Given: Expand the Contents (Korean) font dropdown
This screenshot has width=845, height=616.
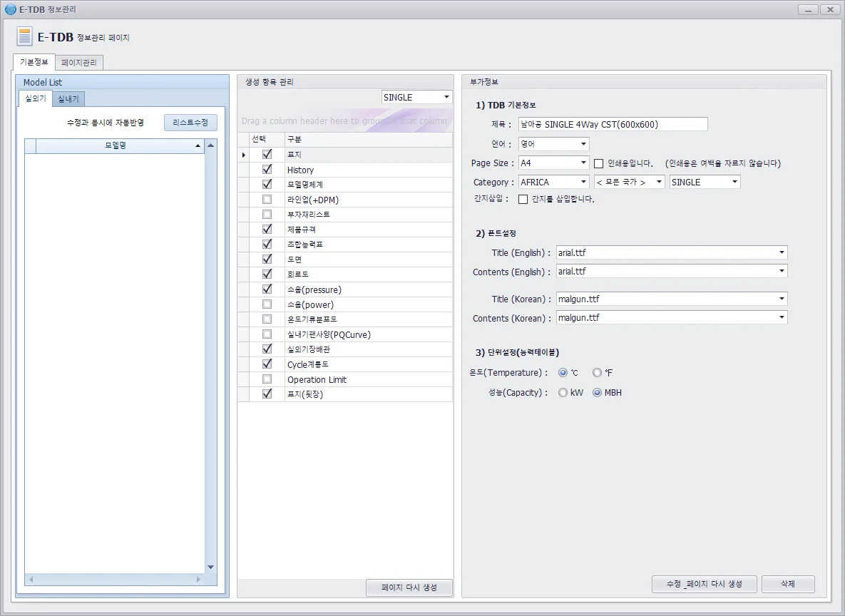Looking at the screenshot, I should point(782,317).
